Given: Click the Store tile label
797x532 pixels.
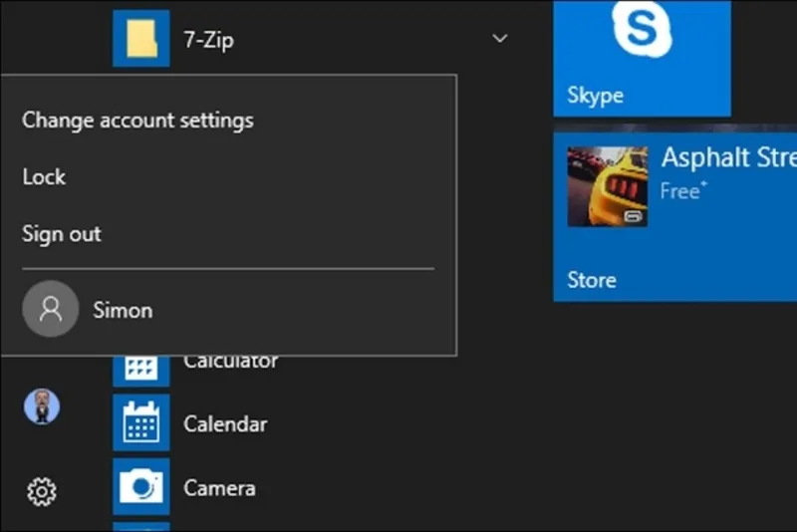Looking at the screenshot, I should point(592,280).
